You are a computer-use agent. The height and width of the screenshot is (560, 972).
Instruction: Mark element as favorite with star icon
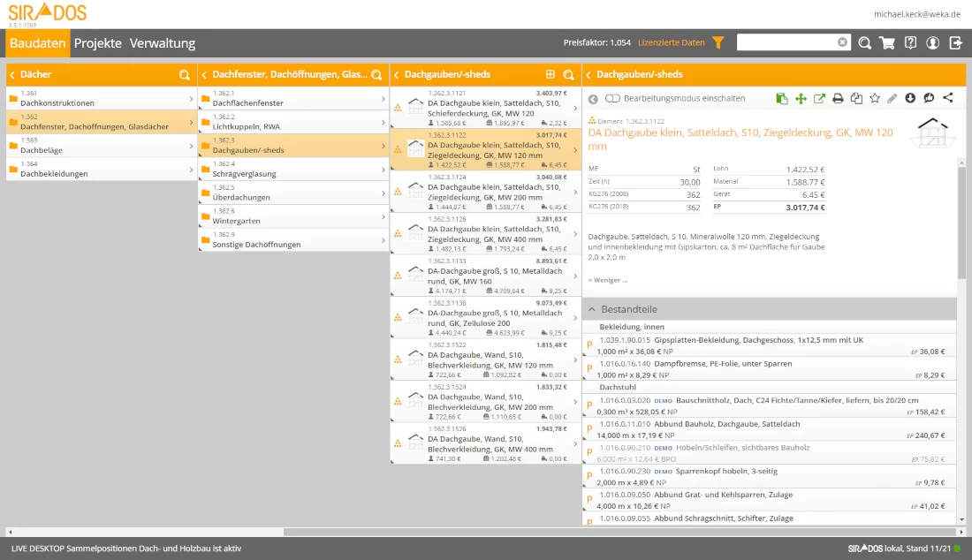(875, 98)
